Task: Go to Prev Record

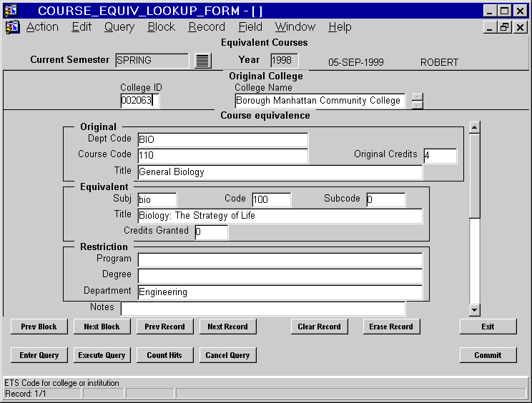Action: coord(165,327)
